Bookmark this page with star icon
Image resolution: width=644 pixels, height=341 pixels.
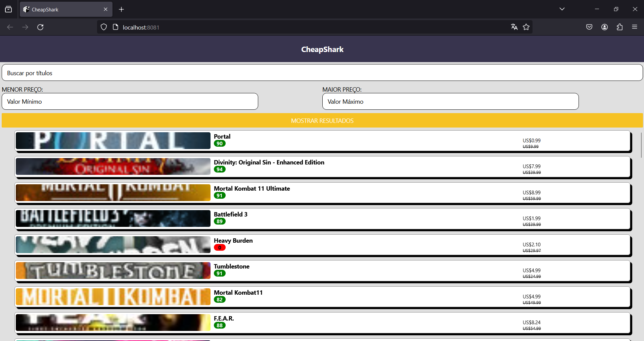point(526,27)
